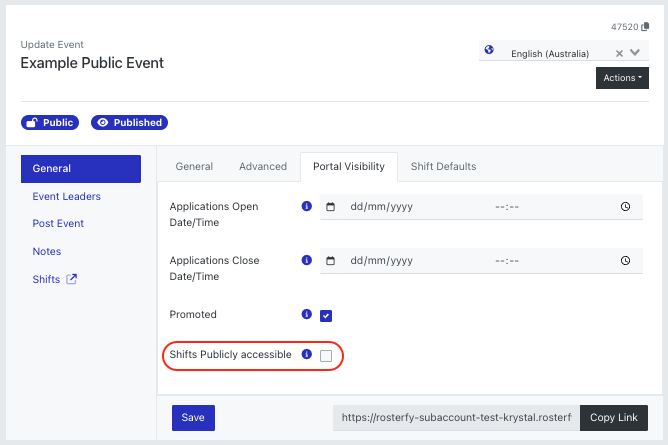668x445 pixels.
Task: Click info icon beside Applications Close Date/Time
Action: [306, 260]
